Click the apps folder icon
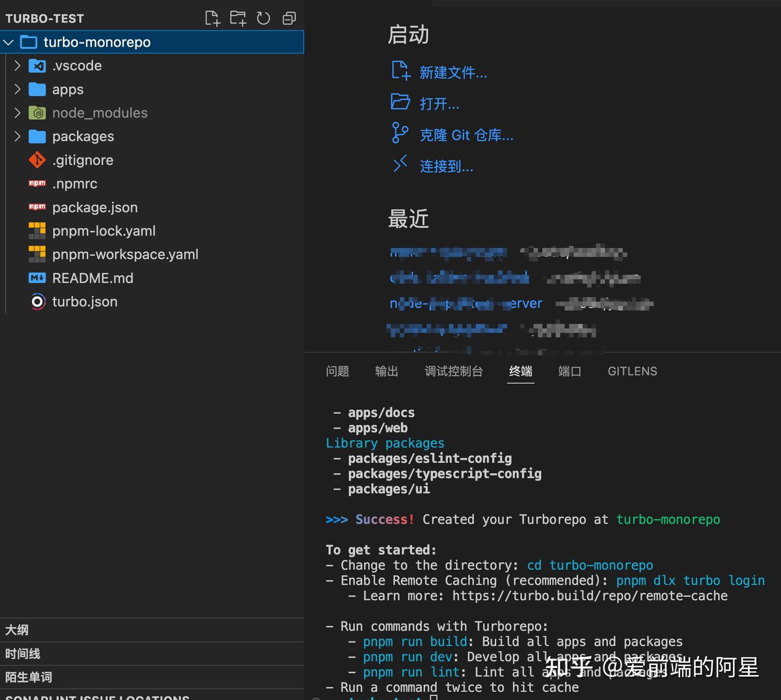 click(37, 90)
